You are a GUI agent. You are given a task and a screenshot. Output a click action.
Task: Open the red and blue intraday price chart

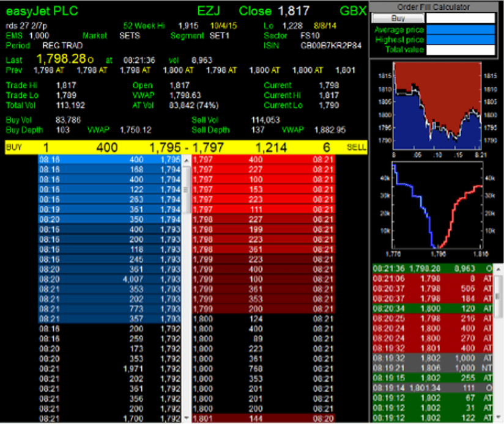point(437,107)
